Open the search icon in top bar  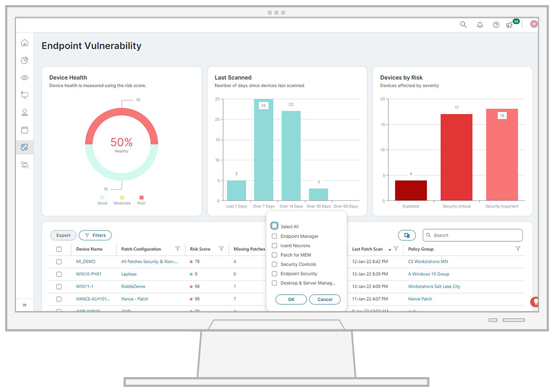463,25
